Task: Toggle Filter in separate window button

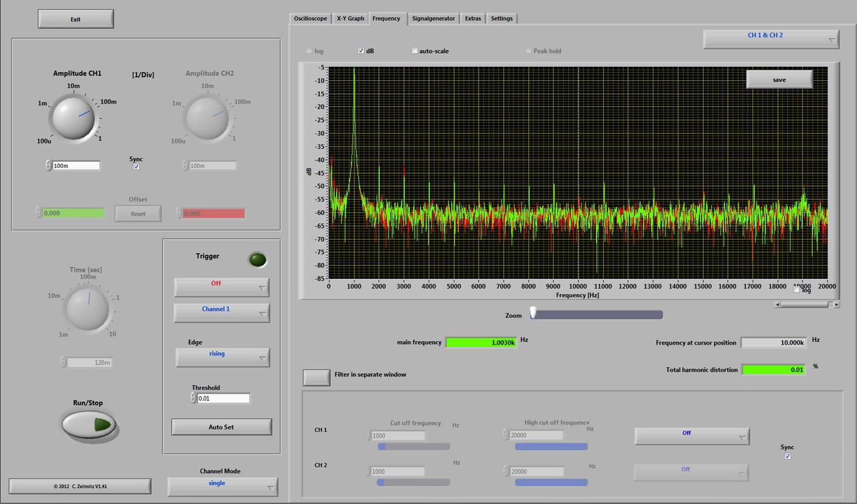Action: click(316, 377)
